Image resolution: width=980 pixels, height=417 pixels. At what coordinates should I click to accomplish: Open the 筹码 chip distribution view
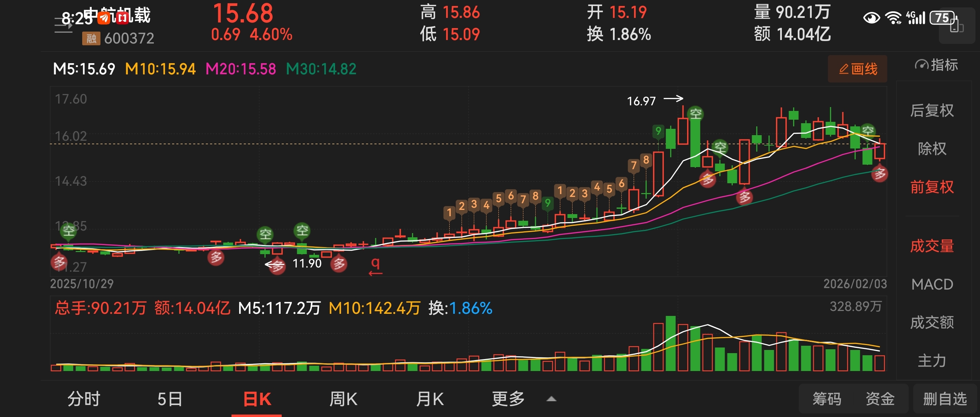click(827, 399)
